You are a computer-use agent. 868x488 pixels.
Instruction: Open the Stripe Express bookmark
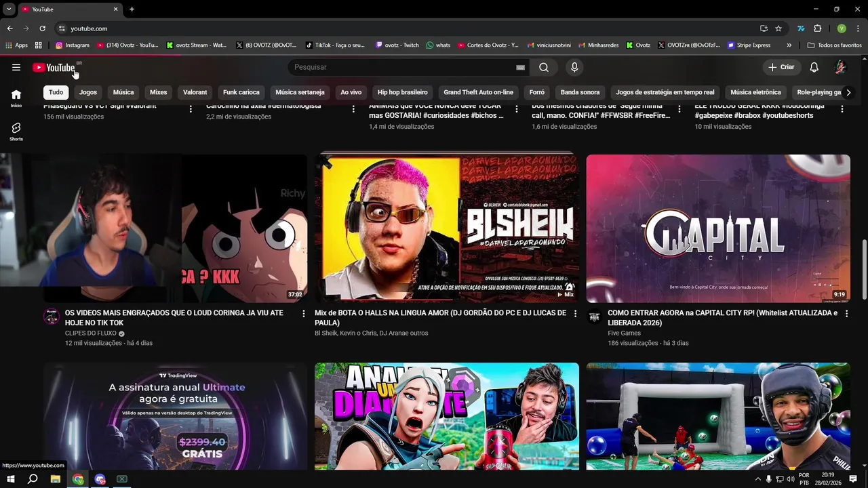749,45
